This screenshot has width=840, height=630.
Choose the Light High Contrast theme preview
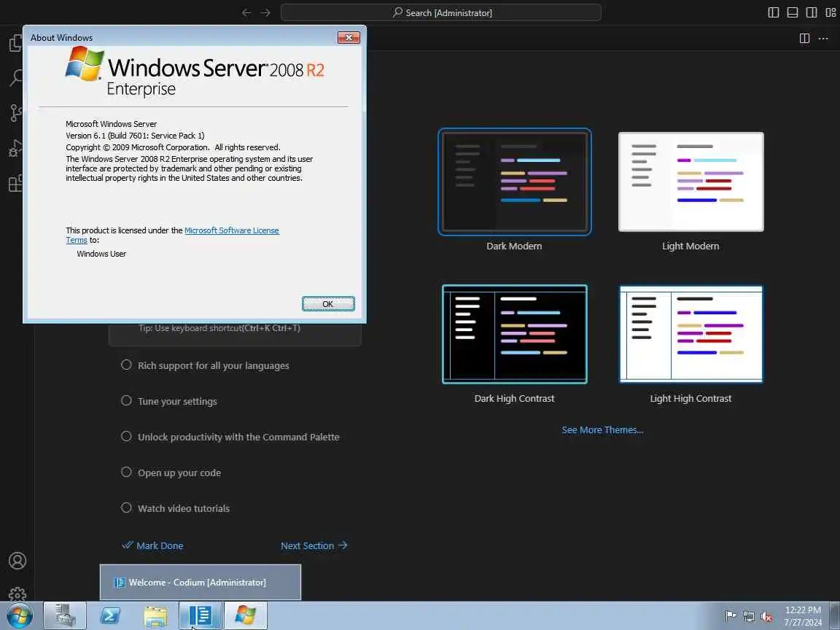[691, 334]
